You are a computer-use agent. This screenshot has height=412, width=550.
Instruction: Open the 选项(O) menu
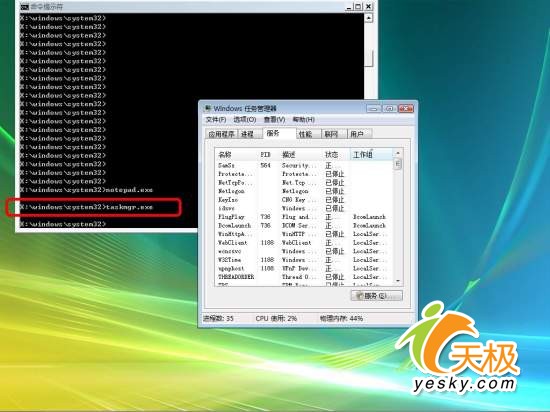(x=244, y=120)
